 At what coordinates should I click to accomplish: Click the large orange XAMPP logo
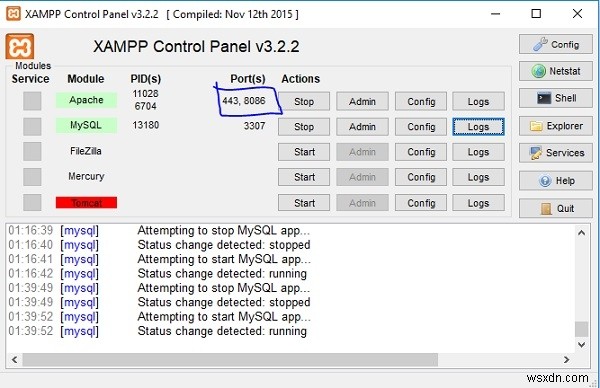coord(20,46)
